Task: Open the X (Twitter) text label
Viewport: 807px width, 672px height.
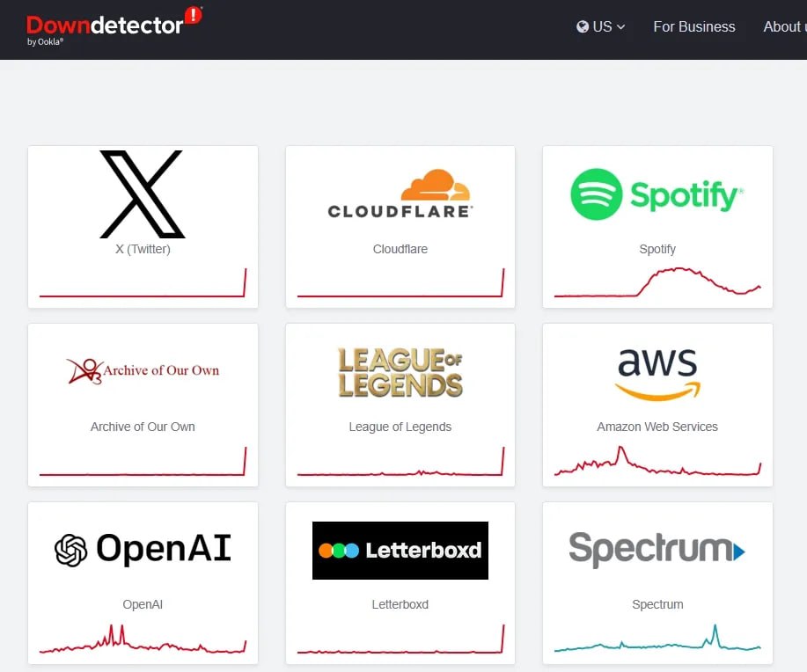Action: click(143, 249)
